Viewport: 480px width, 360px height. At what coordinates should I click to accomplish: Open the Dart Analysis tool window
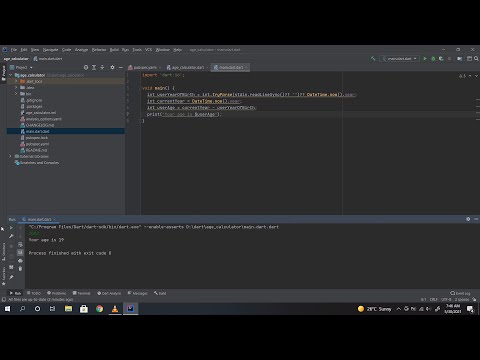(109, 293)
